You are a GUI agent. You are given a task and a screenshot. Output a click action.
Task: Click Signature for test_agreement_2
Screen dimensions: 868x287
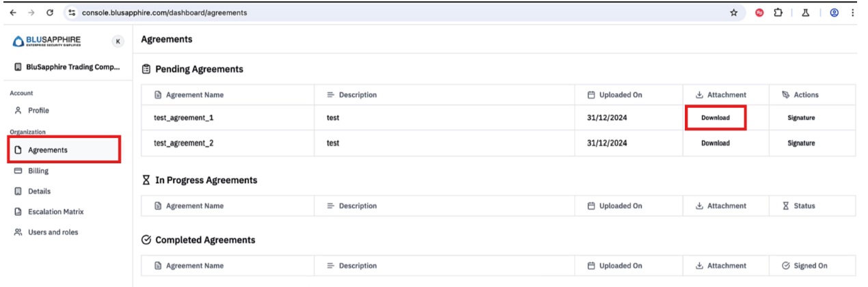click(x=801, y=143)
